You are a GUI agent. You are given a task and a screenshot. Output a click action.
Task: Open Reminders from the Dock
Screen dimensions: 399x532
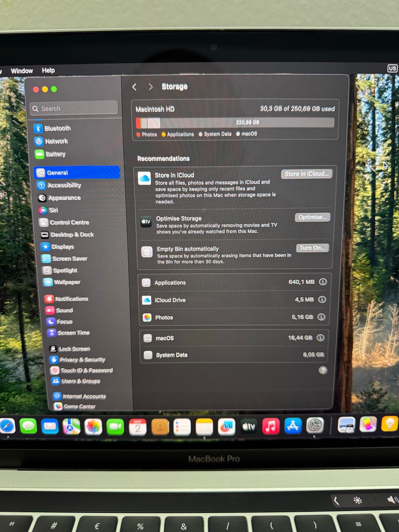(182, 427)
